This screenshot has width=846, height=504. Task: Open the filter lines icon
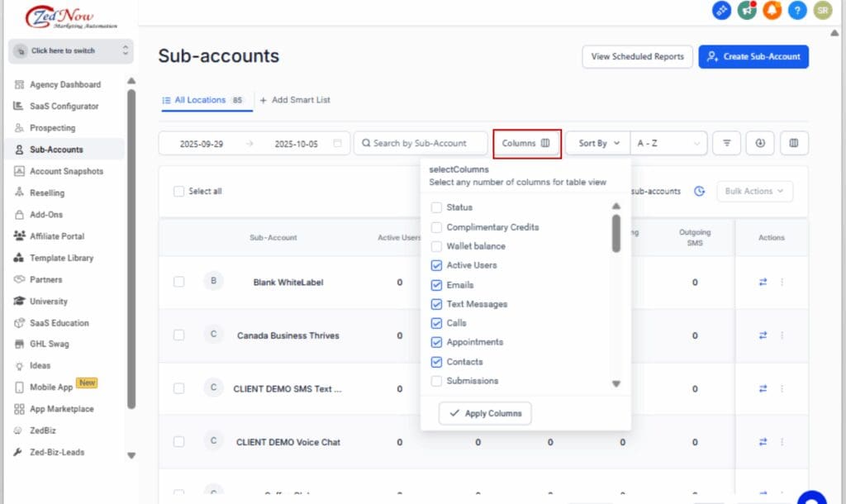(726, 143)
